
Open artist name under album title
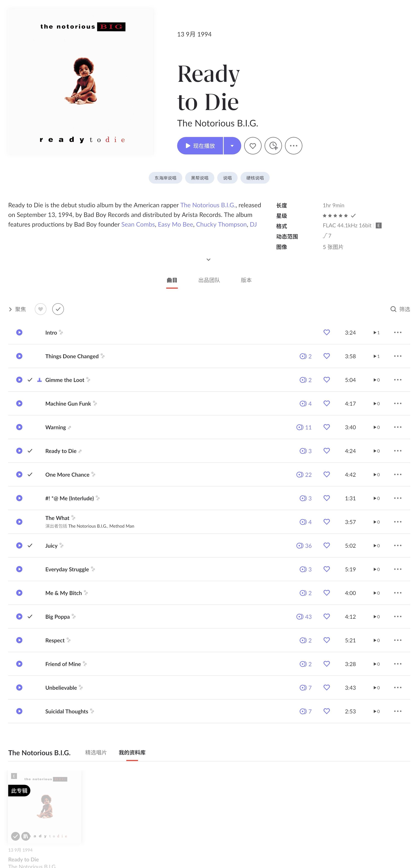click(218, 123)
